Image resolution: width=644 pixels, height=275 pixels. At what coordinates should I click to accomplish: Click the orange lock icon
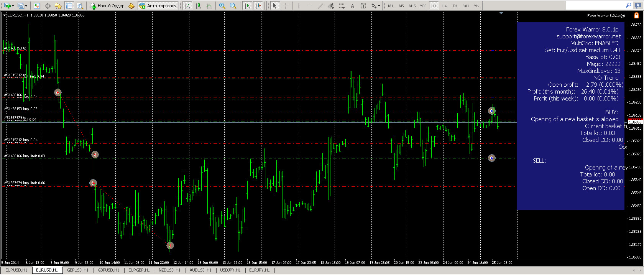pos(636,15)
